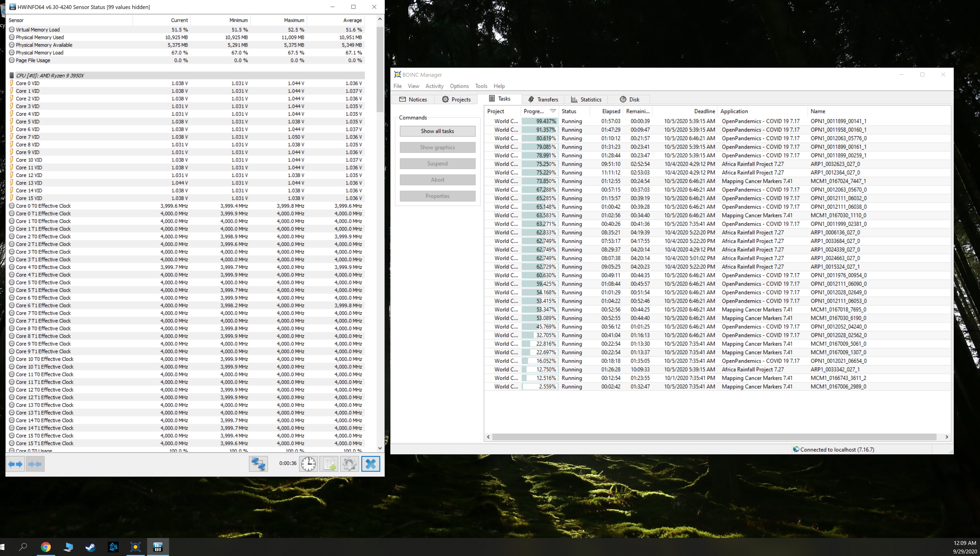This screenshot has height=556, width=980.
Task: Click the 2.559% progress bar
Action: click(540, 387)
